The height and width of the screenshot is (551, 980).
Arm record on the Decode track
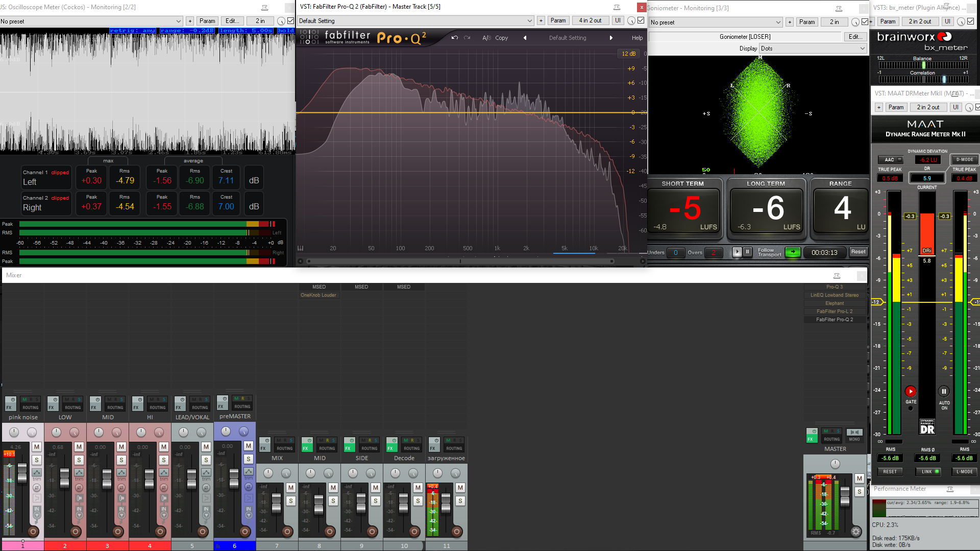(x=414, y=532)
